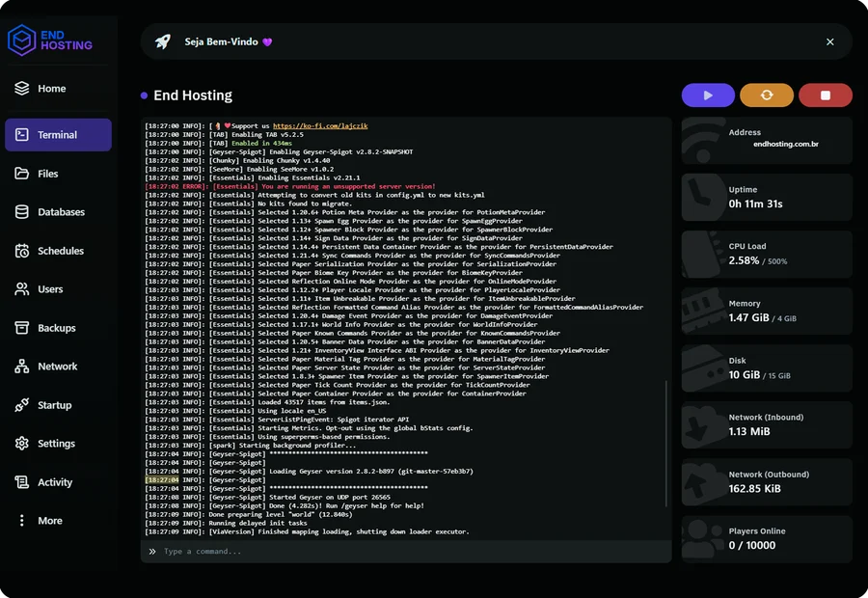
Task: Open the Startup plug icon
Action: pyautogui.click(x=21, y=405)
